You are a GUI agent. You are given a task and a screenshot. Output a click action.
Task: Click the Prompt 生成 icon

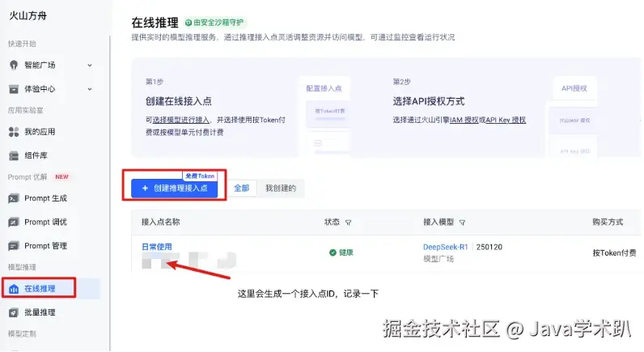click(x=14, y=198)
